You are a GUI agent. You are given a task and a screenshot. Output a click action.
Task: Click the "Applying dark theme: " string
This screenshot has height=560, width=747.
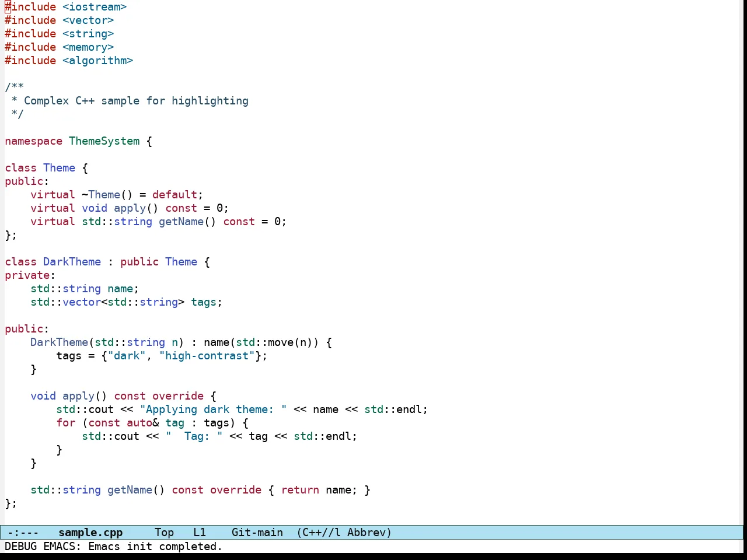point(213,409)
